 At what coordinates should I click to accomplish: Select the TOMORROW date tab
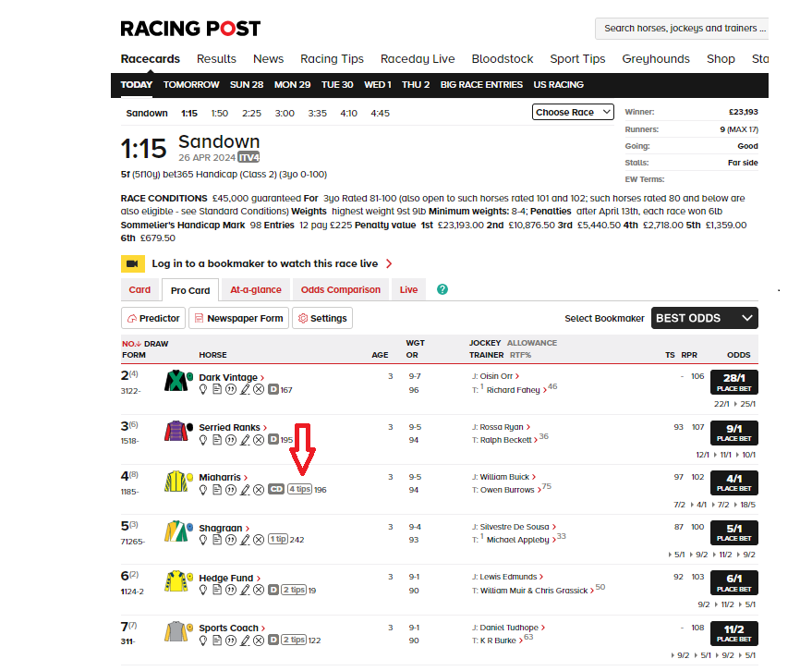coord(191,84)
